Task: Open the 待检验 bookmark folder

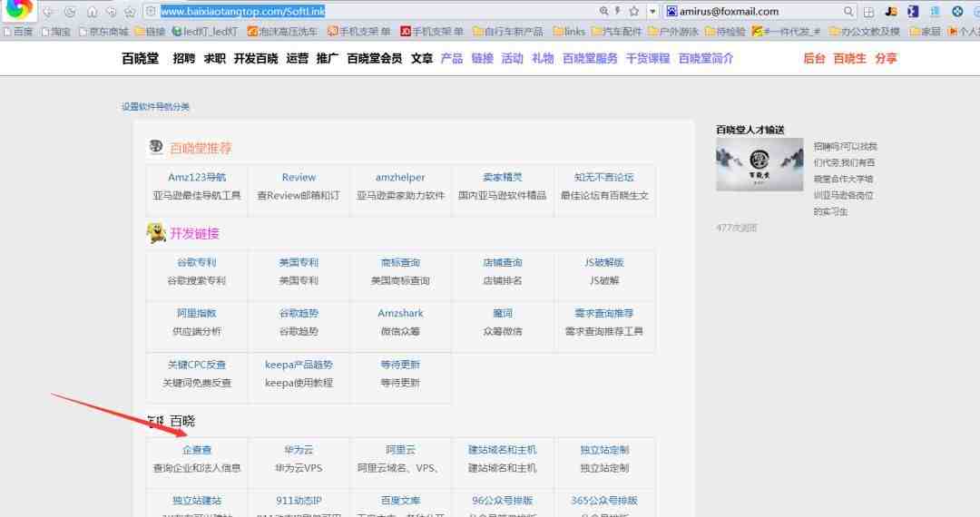Action: tap(725, 31)
